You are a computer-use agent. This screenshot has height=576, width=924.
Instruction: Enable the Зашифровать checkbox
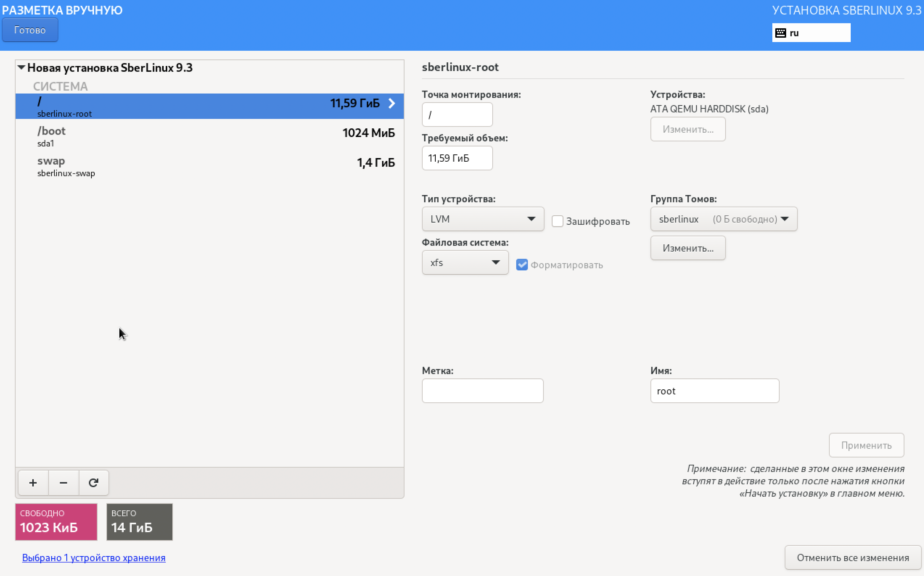pos(557,221)
